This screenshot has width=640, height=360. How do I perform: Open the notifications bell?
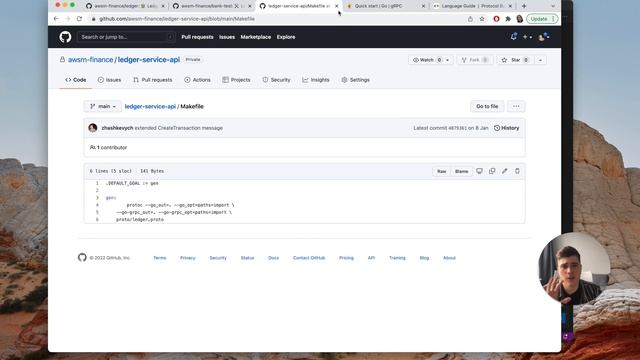513,37
